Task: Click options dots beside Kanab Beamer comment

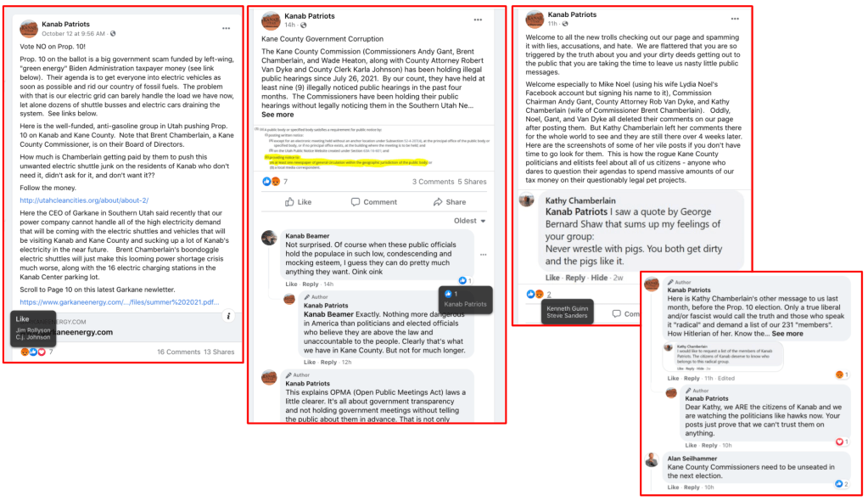Action: [484, 255]
